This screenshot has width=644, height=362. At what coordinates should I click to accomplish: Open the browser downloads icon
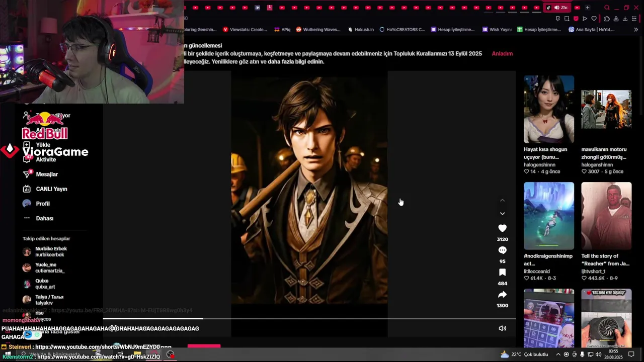coord(625,19)
